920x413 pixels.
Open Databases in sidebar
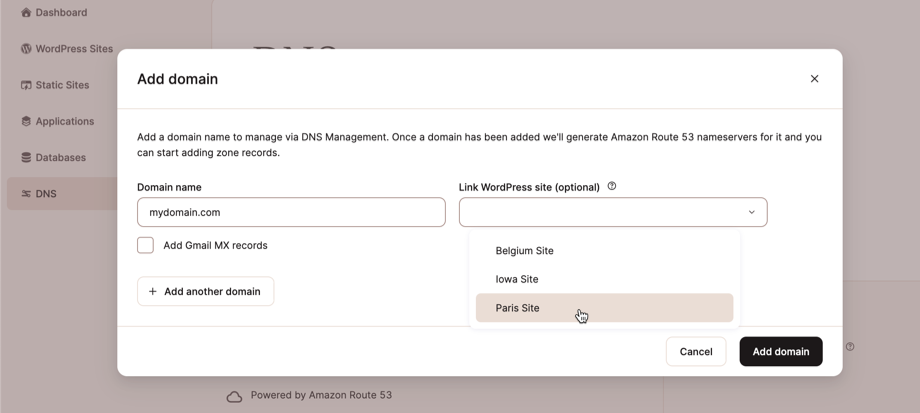coord(53,158)
